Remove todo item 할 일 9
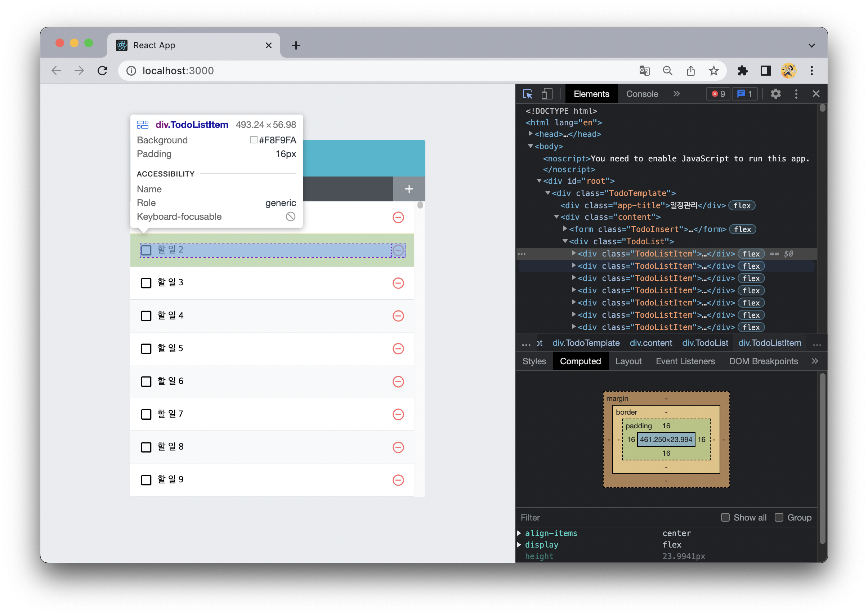 [398, 480]
